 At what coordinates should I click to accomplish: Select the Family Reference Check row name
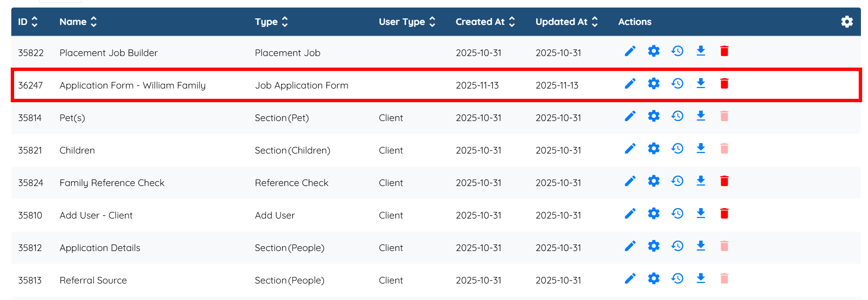pos(112,183)
